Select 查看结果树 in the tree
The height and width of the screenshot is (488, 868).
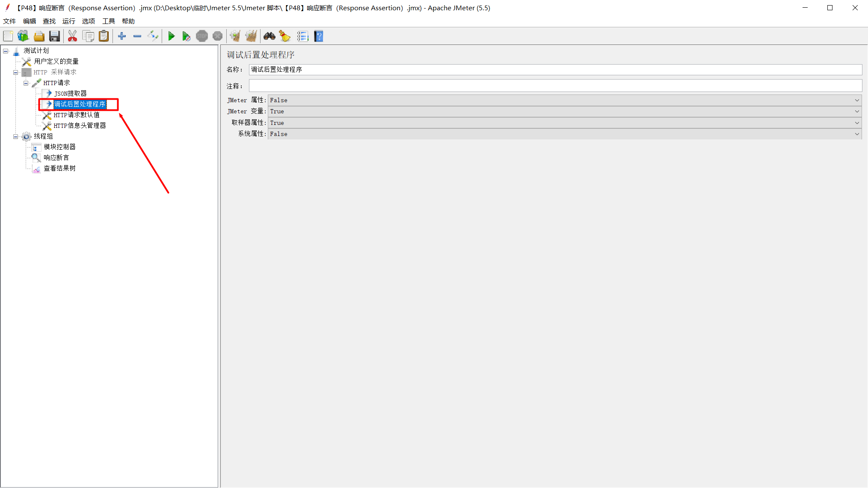59,168
